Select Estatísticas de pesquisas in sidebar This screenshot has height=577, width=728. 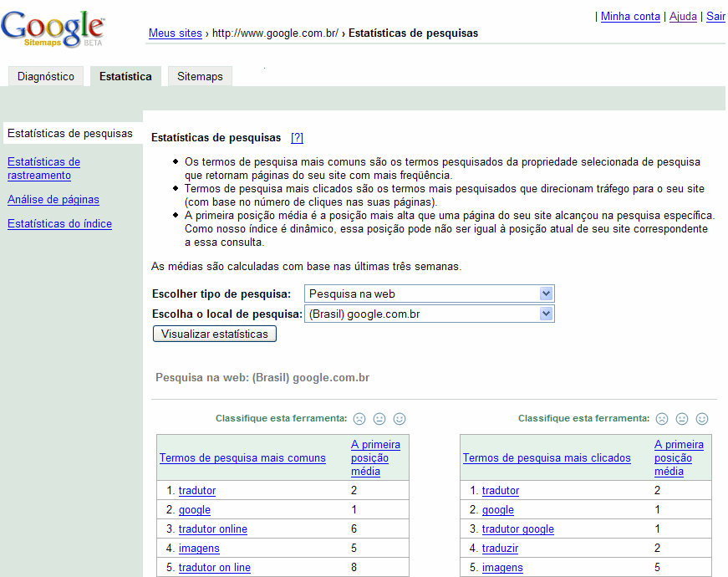tap(70, 133)
